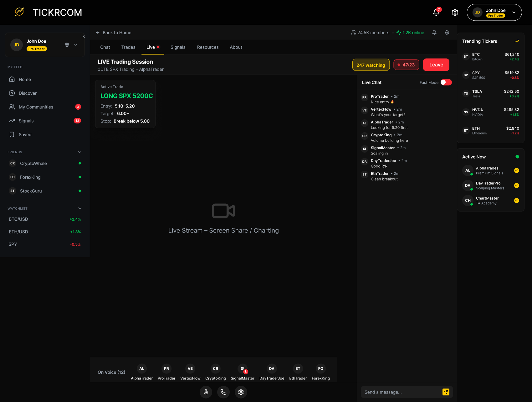
Task: Collapse the Watchlist section
Action: pyautogui.click(x=80, y=208)
